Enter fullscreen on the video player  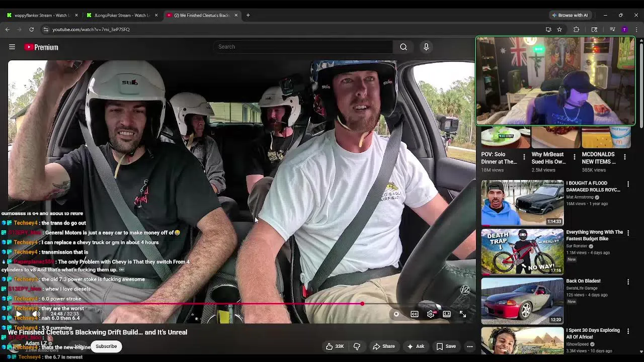[463, 314]
